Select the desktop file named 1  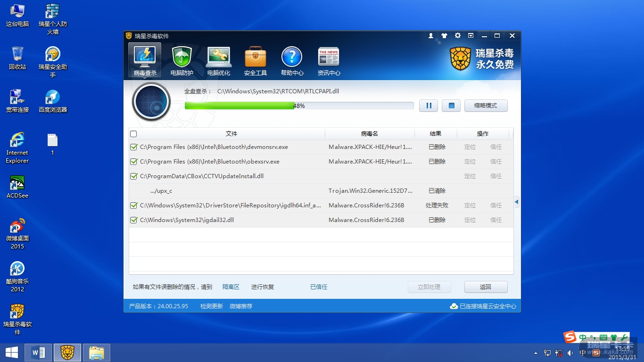[53, 144]
